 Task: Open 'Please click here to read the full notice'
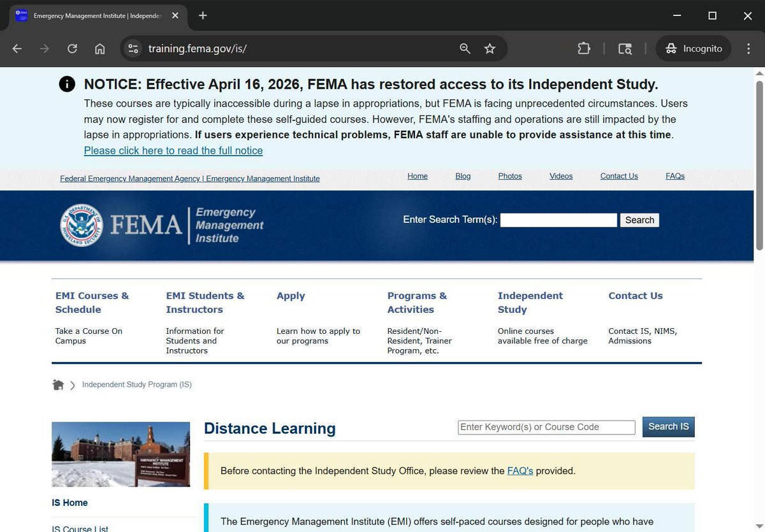173,150
